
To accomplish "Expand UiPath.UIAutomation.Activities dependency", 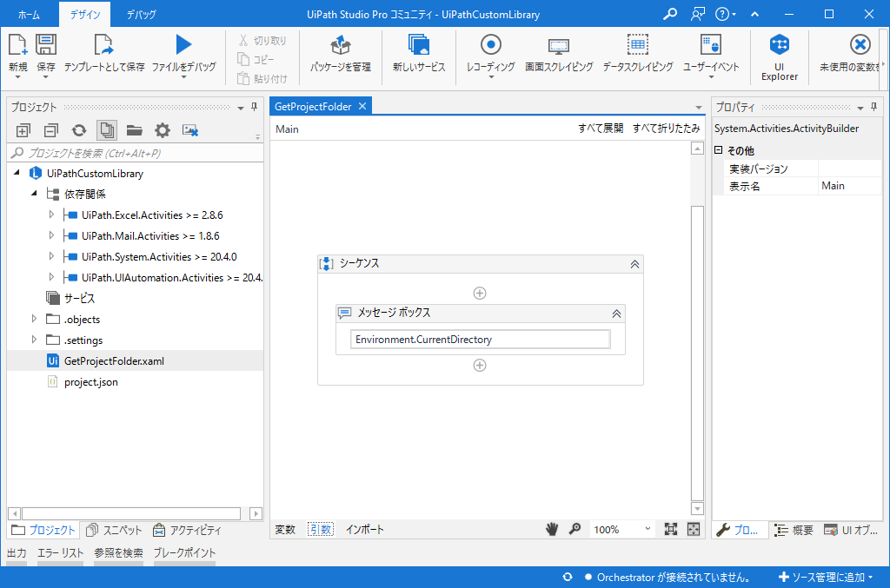I will (x=51, y=277).
